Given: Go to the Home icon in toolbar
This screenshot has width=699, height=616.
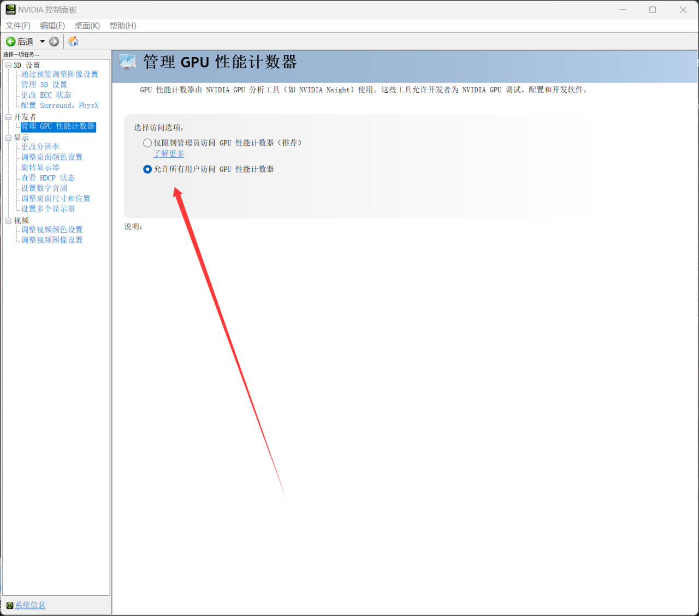Looking at the screenshot, I should (73, 42).
